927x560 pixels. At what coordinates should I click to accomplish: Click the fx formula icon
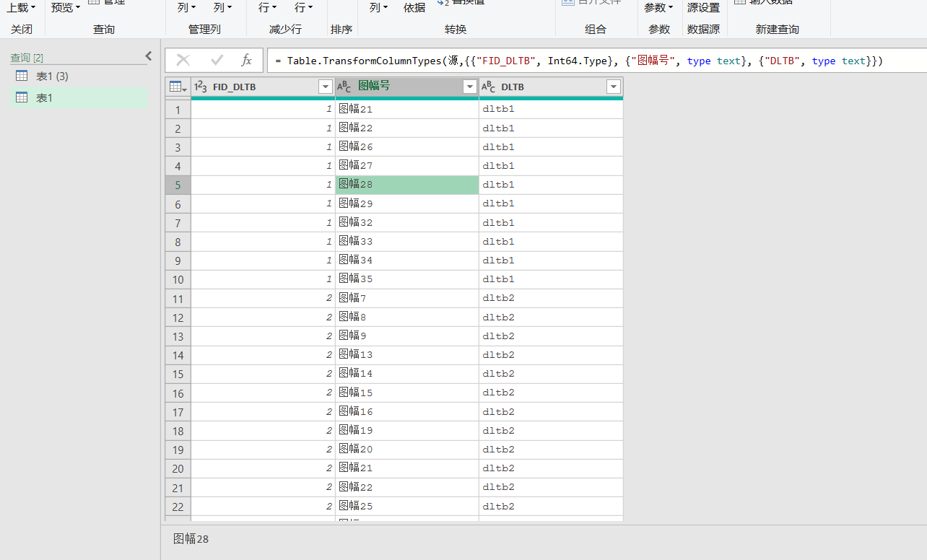[x=246, y=61]
